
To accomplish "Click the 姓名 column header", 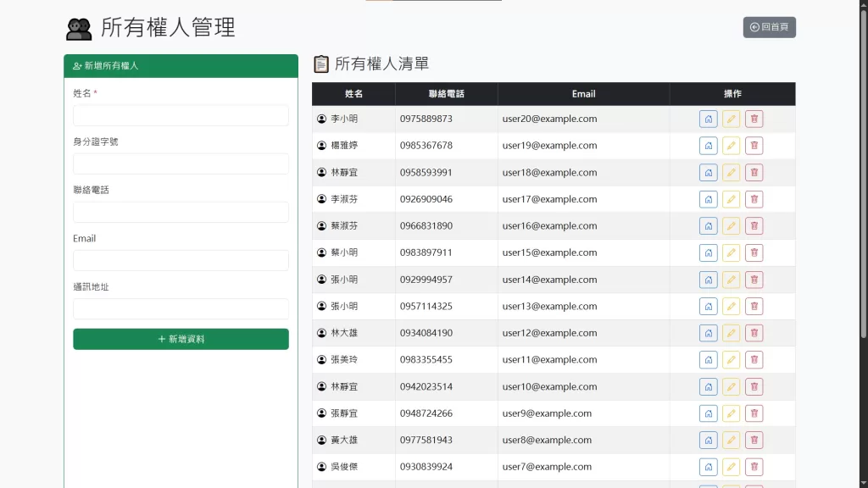I will (353, 94).
